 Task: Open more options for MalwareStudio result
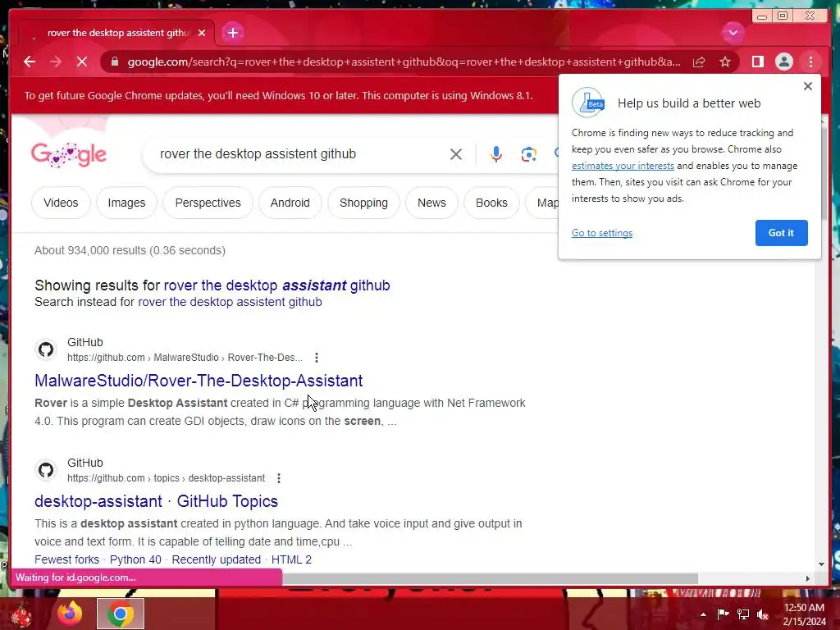pyautogui.click(x=317, y=358)
